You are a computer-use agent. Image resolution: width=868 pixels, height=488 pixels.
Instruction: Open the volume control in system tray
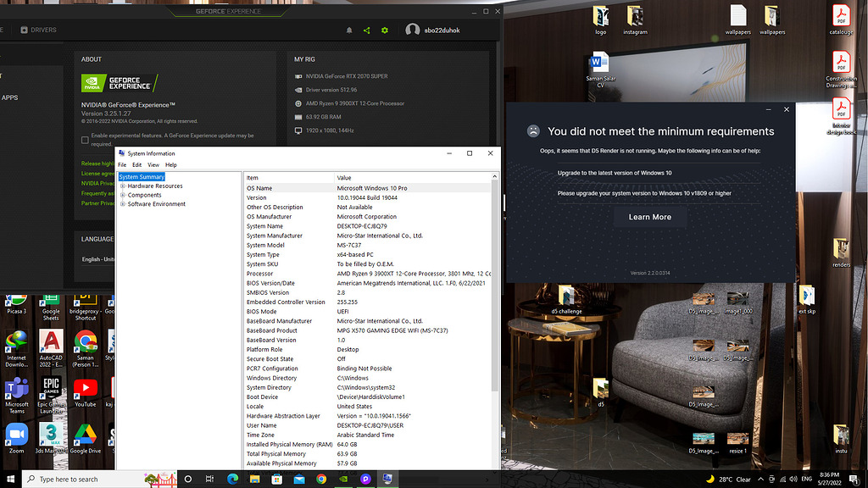(x=793, y=480)
